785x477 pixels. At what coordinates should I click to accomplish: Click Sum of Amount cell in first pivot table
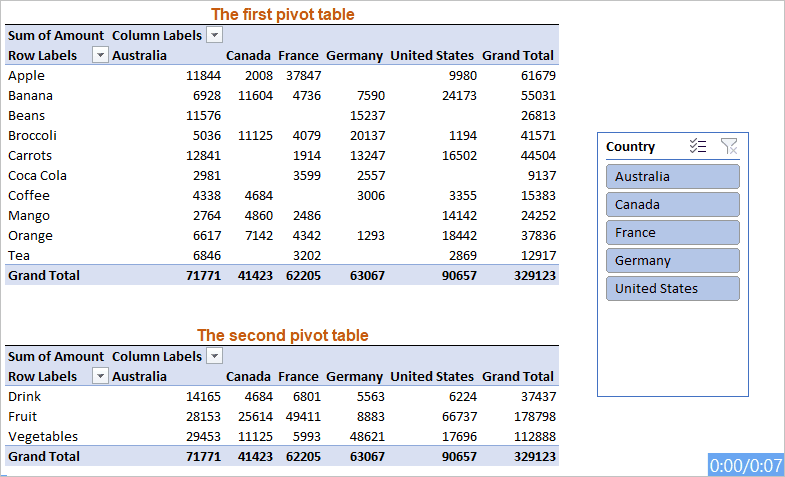pos(56,36)
